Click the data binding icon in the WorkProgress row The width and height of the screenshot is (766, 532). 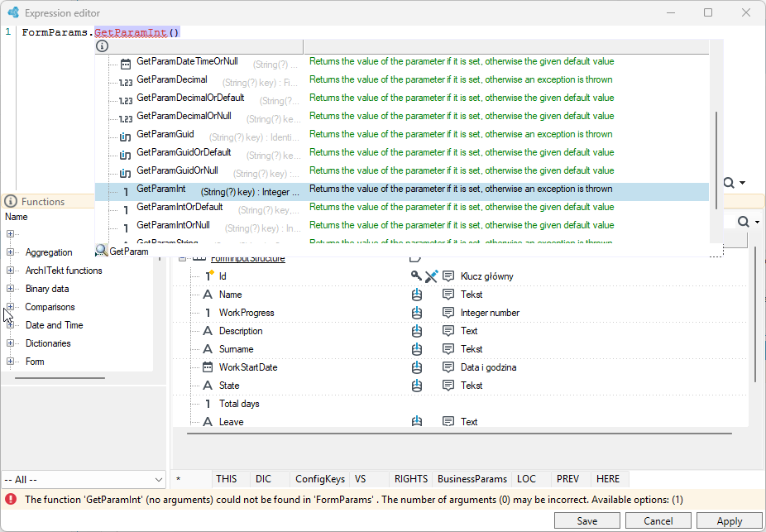point(417,313)
